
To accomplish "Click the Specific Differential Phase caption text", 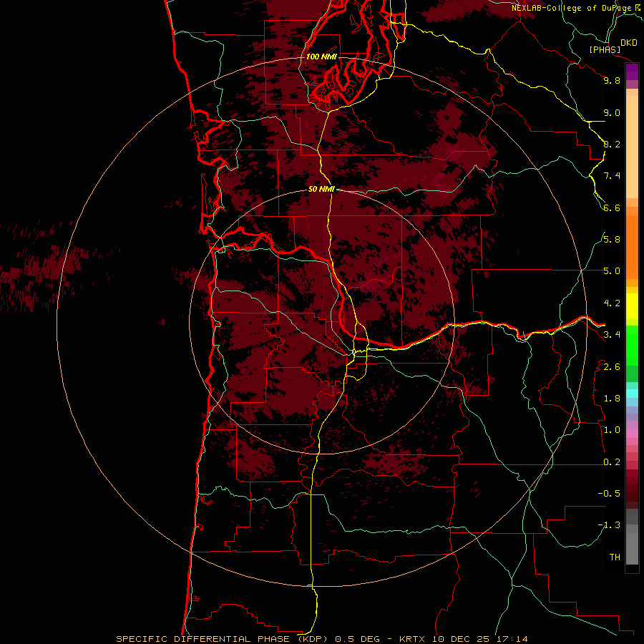I will [x=322, y=639].
